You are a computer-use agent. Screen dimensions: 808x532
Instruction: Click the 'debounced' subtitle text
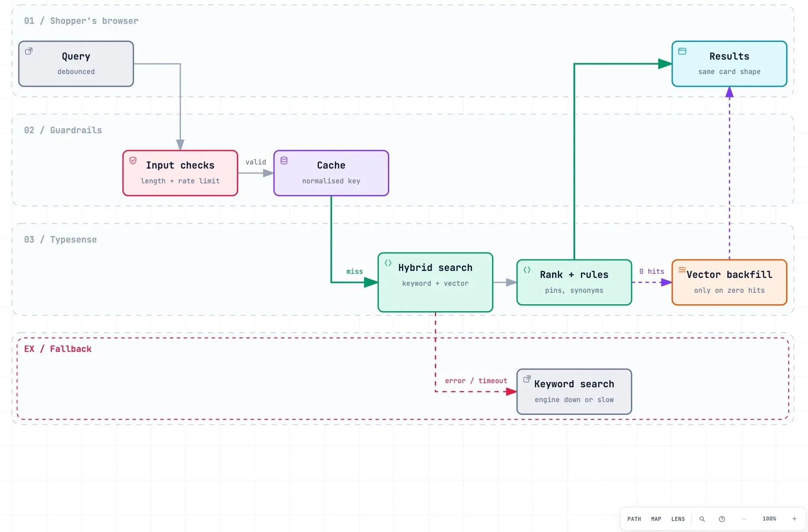(76, 72)
